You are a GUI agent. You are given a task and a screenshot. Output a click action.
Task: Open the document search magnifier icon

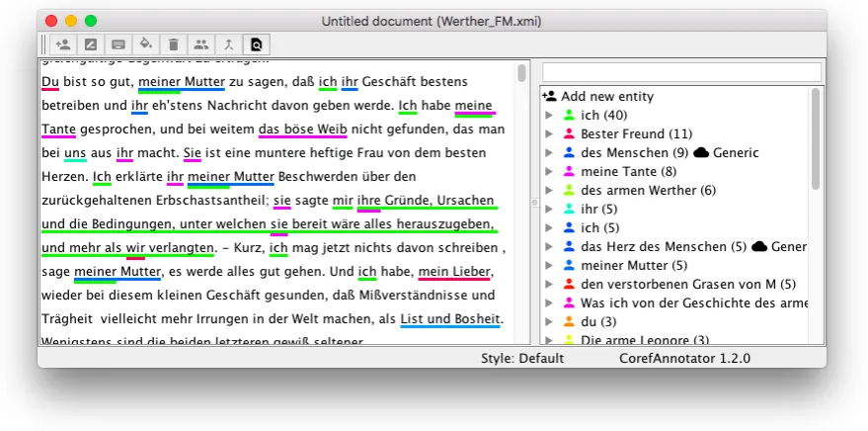click(257, 44)
